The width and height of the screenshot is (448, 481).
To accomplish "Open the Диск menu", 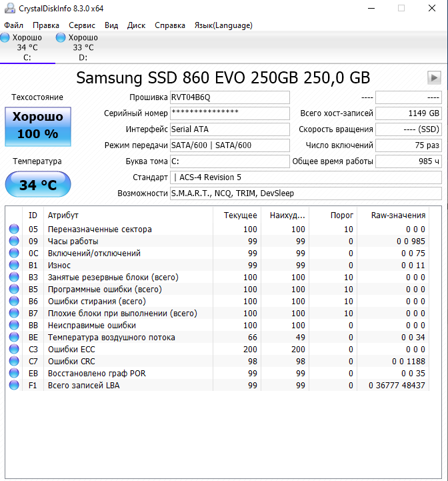I will tap(137, 25).
